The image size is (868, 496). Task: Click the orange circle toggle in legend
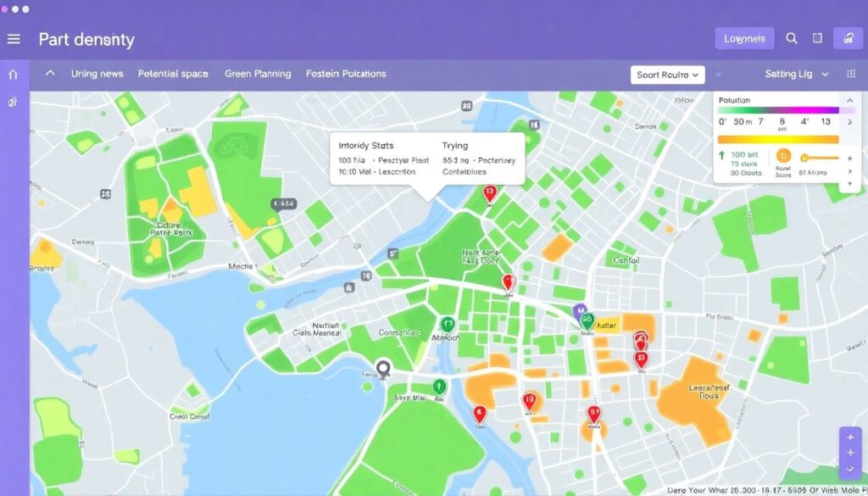[x=784, y=156]
